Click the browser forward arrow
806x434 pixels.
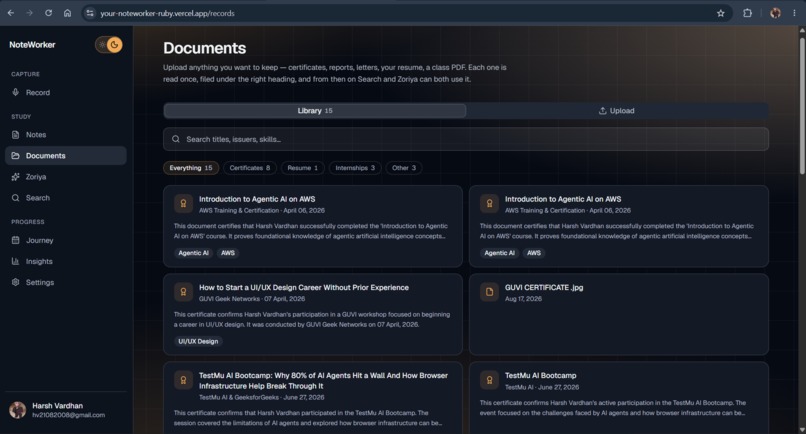(29, 13)
